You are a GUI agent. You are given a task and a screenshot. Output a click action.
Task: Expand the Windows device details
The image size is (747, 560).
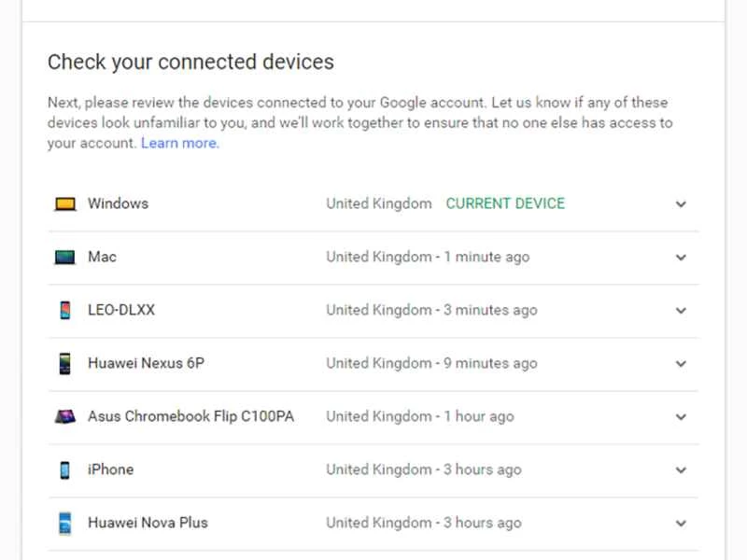(x=682, y=203)
